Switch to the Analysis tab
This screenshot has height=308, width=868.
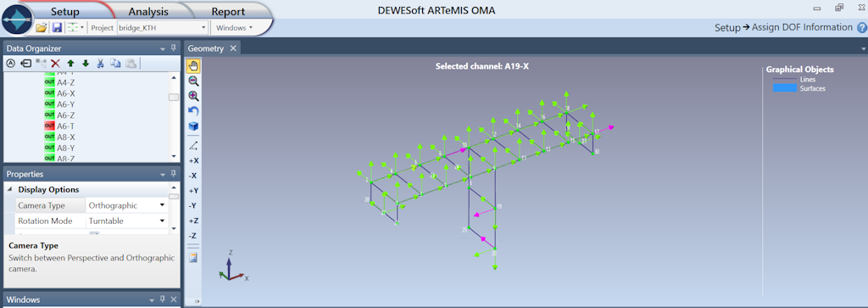[x=148, y=11]
